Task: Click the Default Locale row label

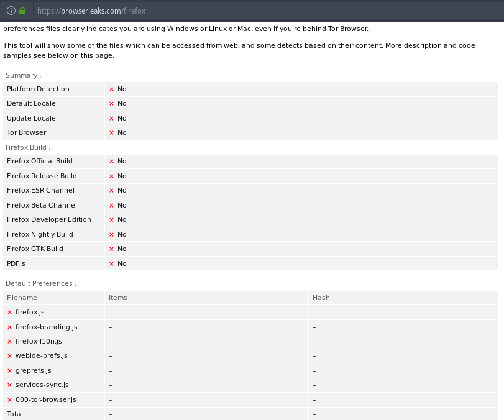Action: coord(31,103)
